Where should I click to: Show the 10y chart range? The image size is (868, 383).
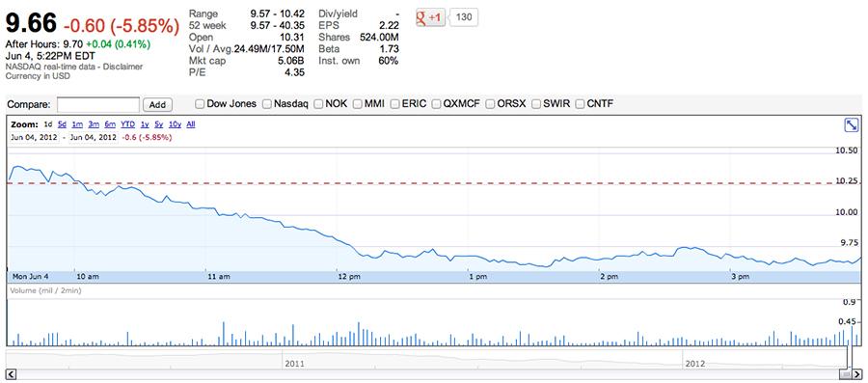[175, 124]
